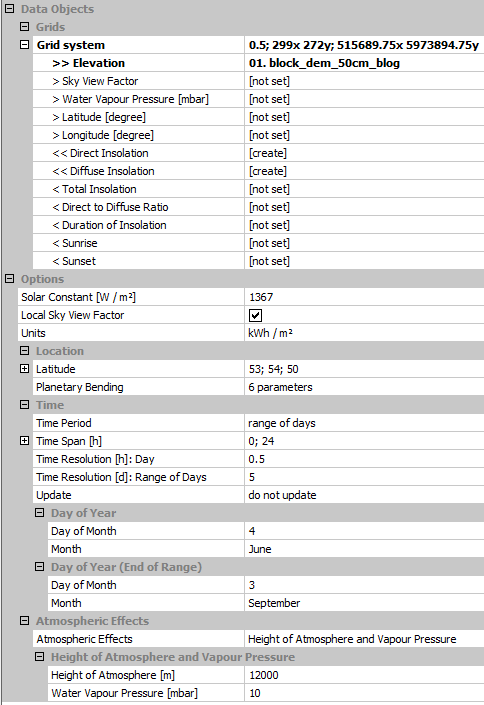Screen dimensions: 484x705
Task: Collapse the Atmospheric Effects section
Action: pos(25,620)
